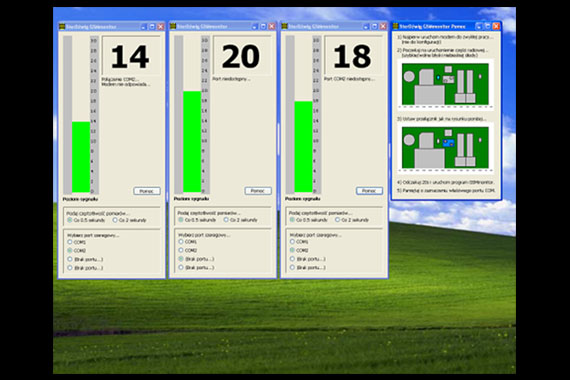
Task: Click the title bar icon of the window showing 14
Action: click(62, 27)
